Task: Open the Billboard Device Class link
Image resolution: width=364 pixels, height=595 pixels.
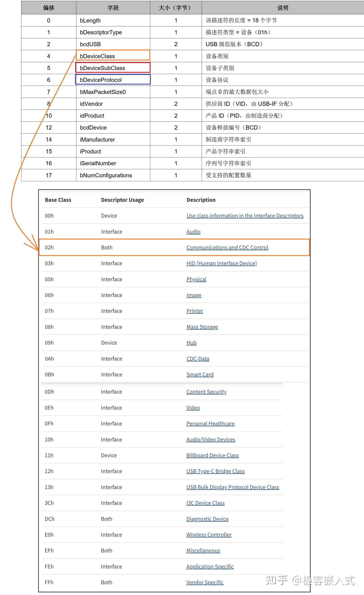Action: pyautogui.click(x=212, y=455)
